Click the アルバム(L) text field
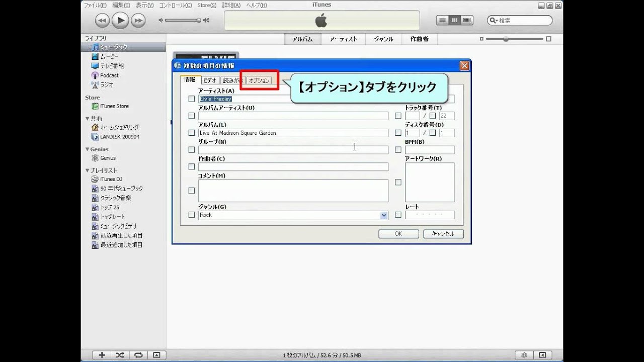 [x=293, y=133]
